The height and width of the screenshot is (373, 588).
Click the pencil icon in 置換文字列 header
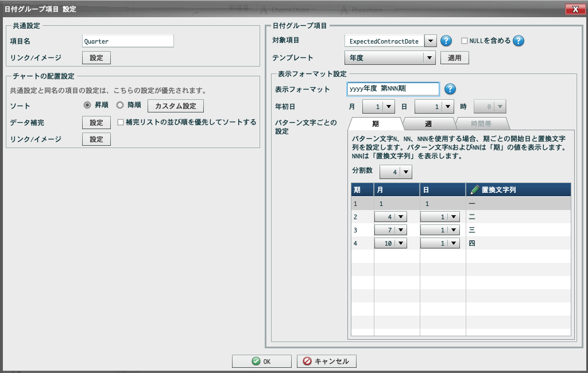click(475, 190)
